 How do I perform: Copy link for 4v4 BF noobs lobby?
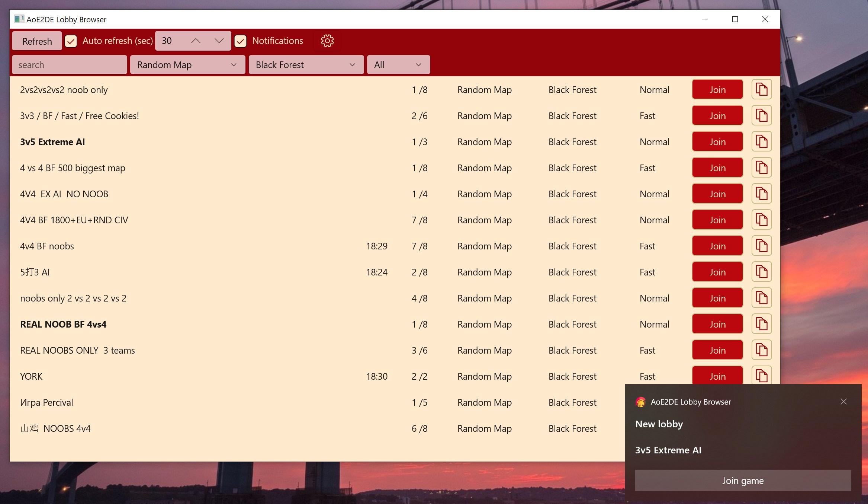[x=762, y=246]
